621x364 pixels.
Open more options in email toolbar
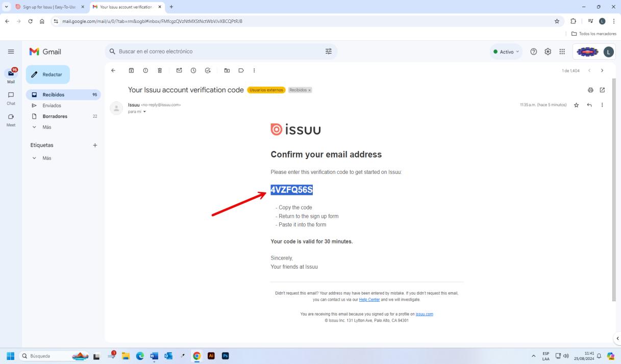point(254,70)
